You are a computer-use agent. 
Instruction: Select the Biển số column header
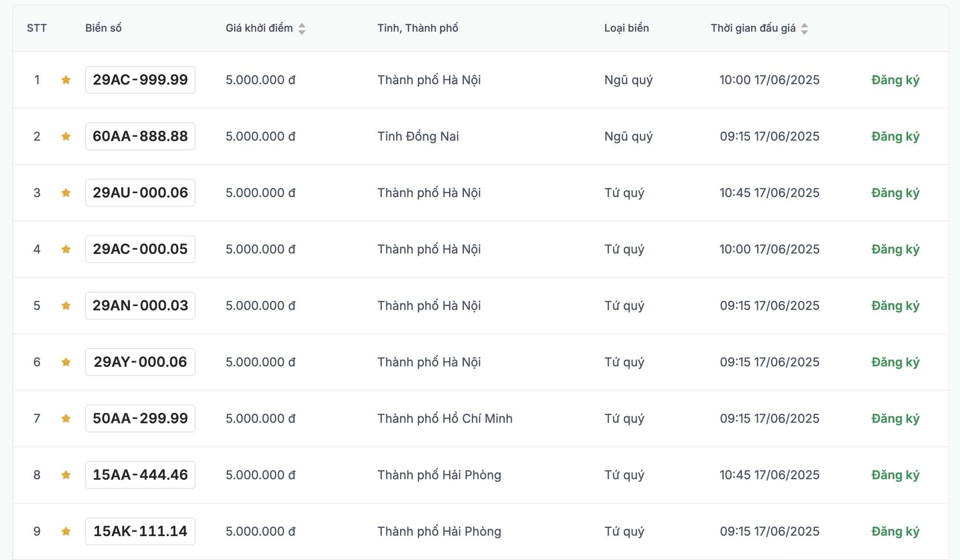pyautogui.click(x=103, y=28)
